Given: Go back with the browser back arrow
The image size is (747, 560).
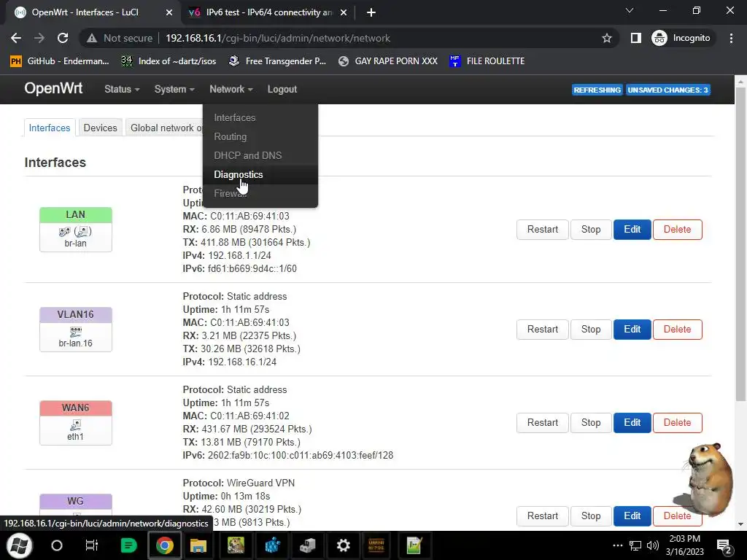Looking at the screenshot, I should point(16,38).
